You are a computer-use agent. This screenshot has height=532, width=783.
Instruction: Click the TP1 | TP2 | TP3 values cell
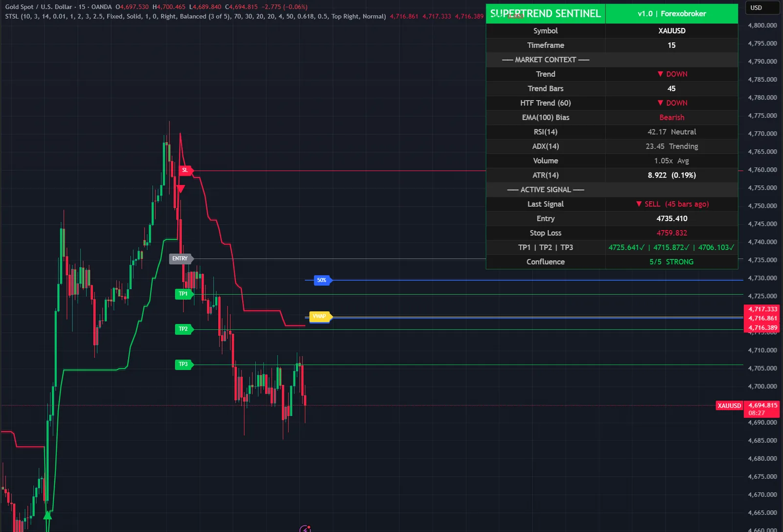click(x=671, y=247)
